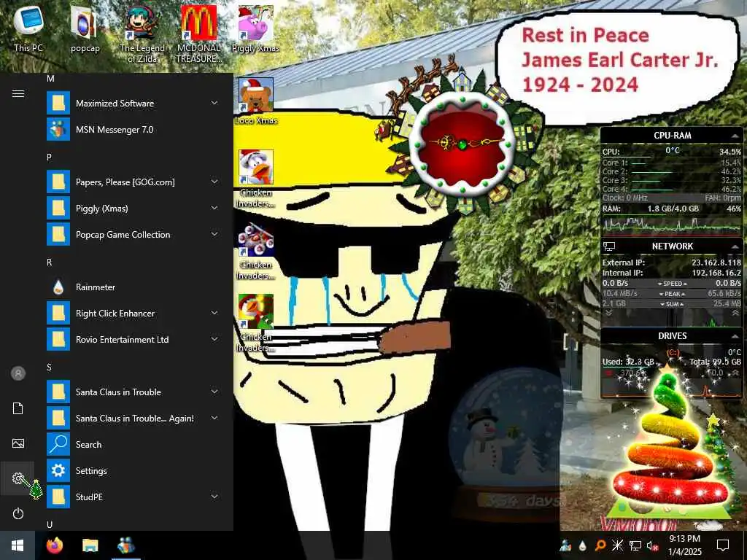Expand the Right Click Enhancer folder
The width and height of the screenshot is (747, 560).
point(214,313)
